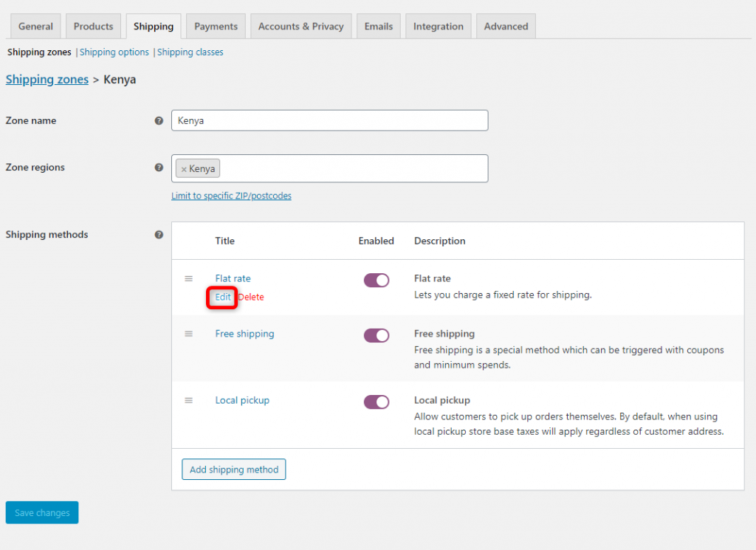The image size is (756, 550).
Task: Save changes to shipping settings
Action: [41, 512]
